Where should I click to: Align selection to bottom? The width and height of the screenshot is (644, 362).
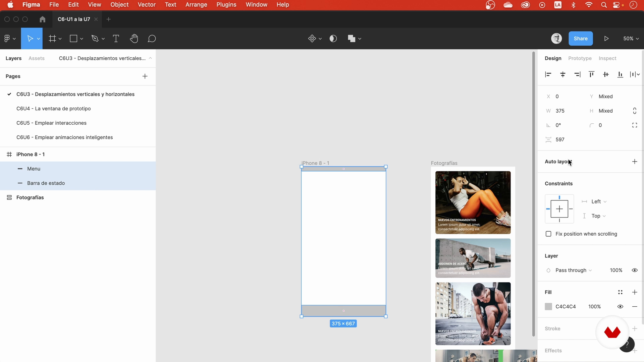pos(620,74)
